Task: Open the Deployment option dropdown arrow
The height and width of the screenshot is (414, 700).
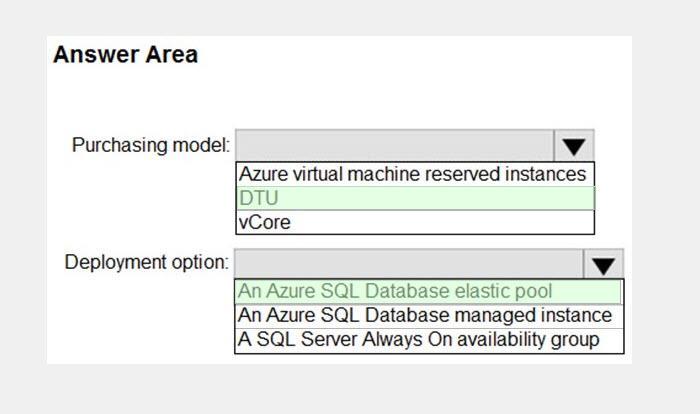Action: 603,265
